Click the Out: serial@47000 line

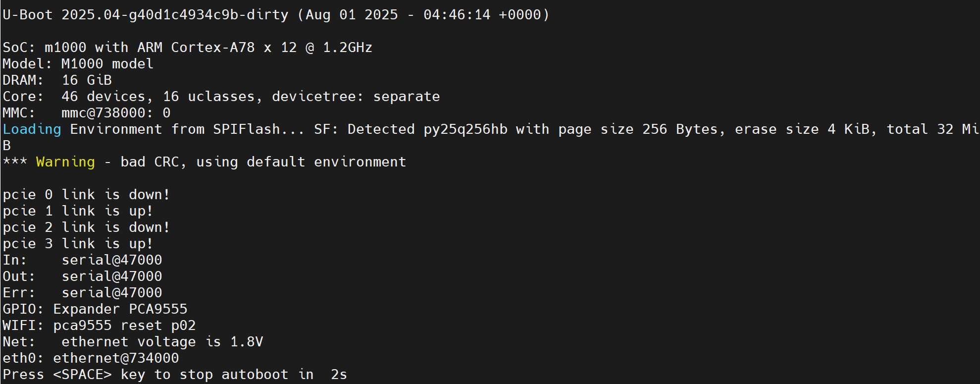tap(82, 276)
